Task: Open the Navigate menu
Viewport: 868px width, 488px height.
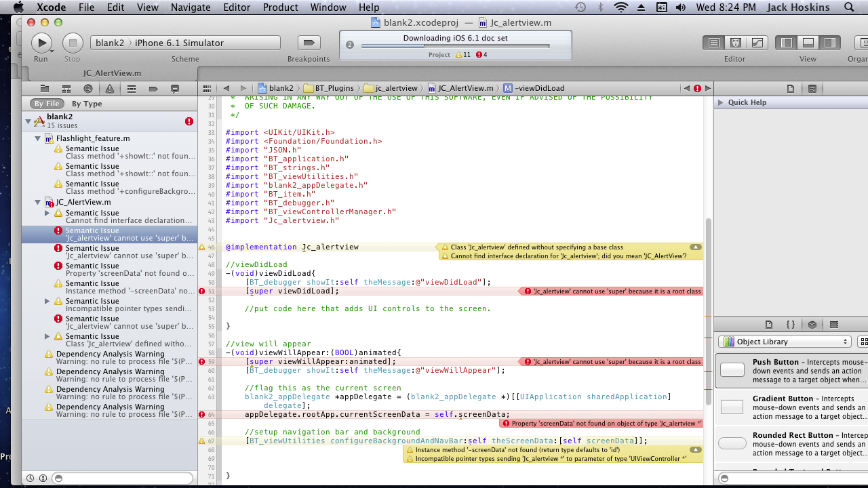Action: [191, 7]
